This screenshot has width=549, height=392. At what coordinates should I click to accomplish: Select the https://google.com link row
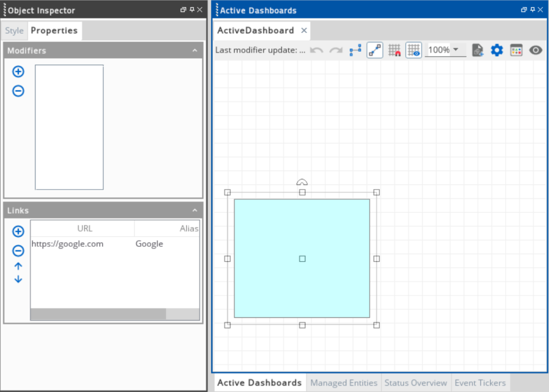click(68, 244)
